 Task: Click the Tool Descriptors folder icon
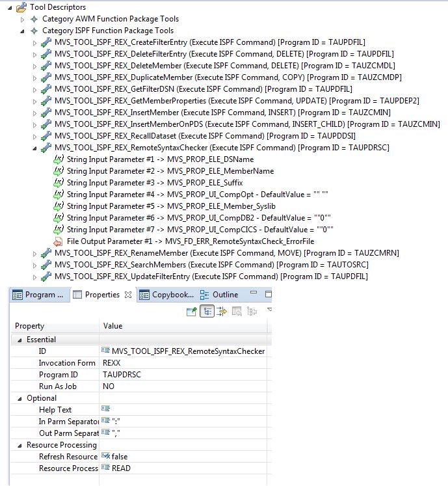point(21,7)
